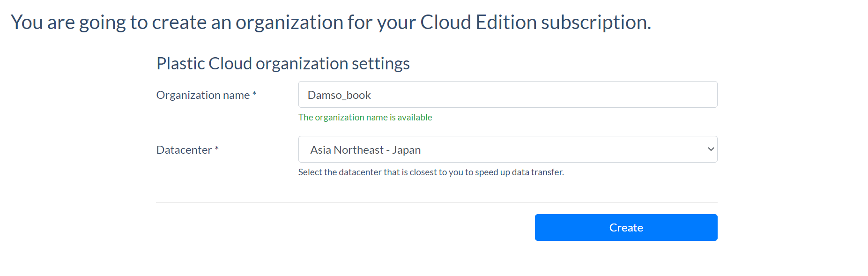Click the Cloud Edition subscription page heading
This screenshot has width=868, height=276.
tap(331, 22)
